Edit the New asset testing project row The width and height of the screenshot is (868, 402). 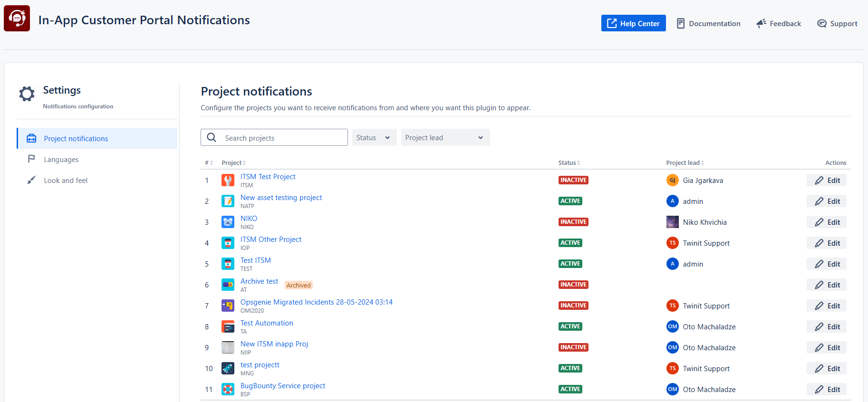(x=827, y=201)
